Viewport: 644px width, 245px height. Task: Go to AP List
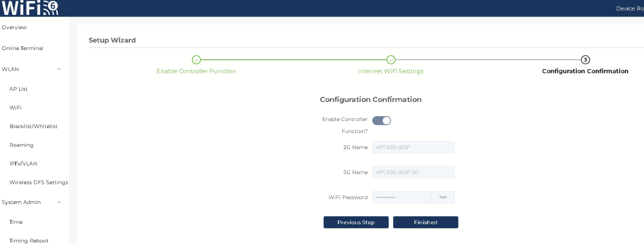click(18, 89)
